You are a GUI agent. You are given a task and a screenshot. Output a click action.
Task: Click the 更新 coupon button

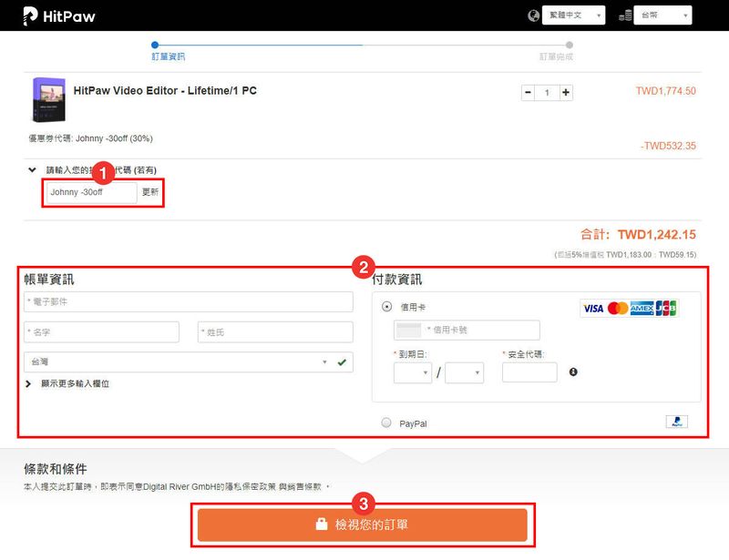pos(150,192)
